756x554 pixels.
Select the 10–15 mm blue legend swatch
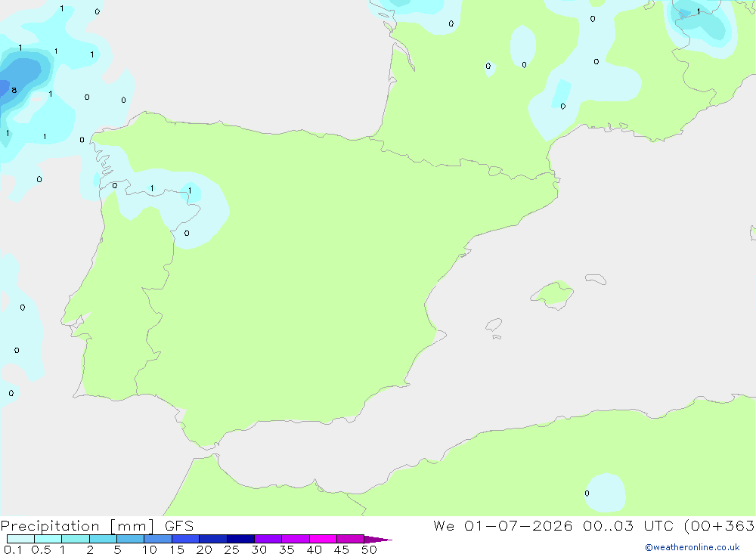point(158,539)
